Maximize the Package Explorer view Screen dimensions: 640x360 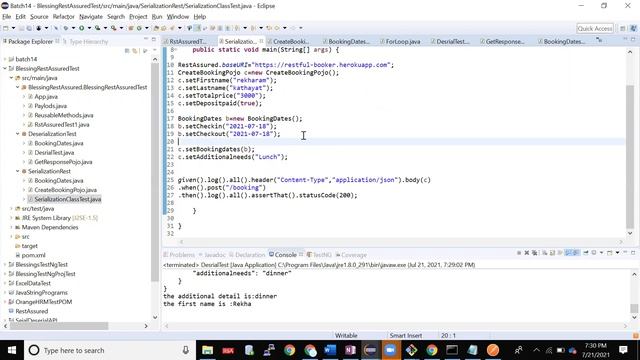[x=153, y=39]
